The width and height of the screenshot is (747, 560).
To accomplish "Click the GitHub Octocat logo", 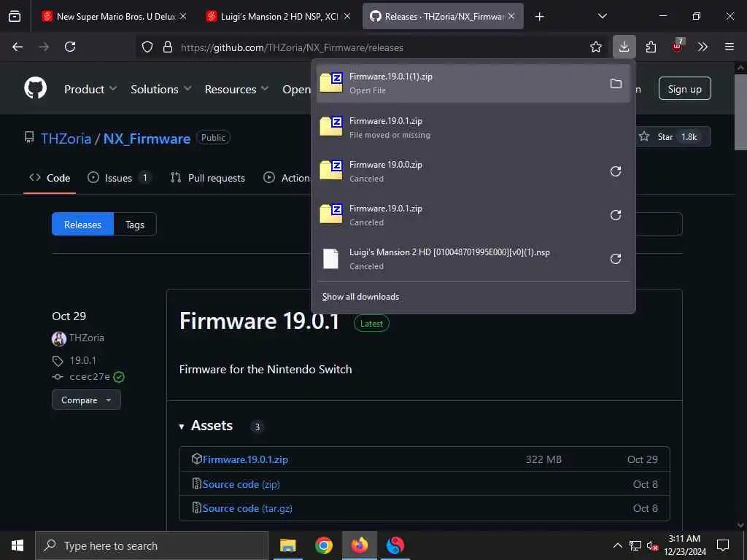I will click(35, 88).
